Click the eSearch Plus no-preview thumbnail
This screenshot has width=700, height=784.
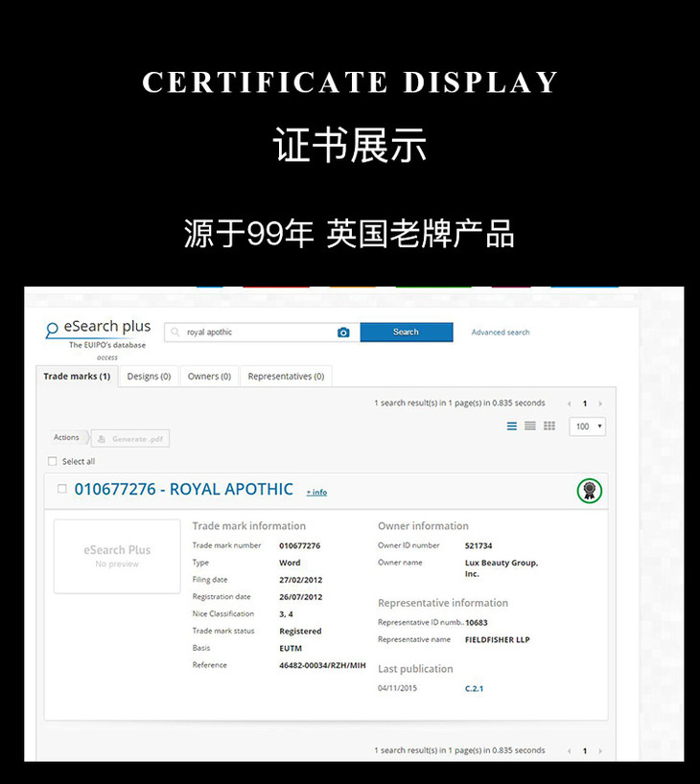point(117,556)
